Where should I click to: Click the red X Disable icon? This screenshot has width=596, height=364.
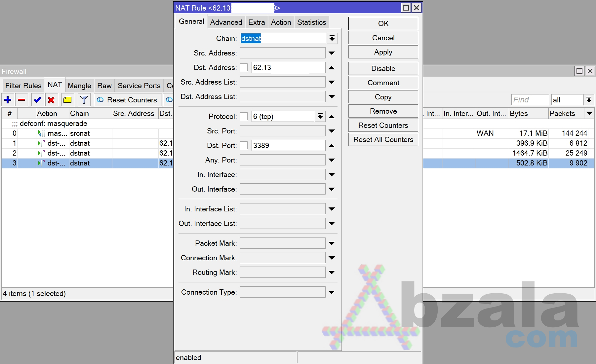(51, 100)
